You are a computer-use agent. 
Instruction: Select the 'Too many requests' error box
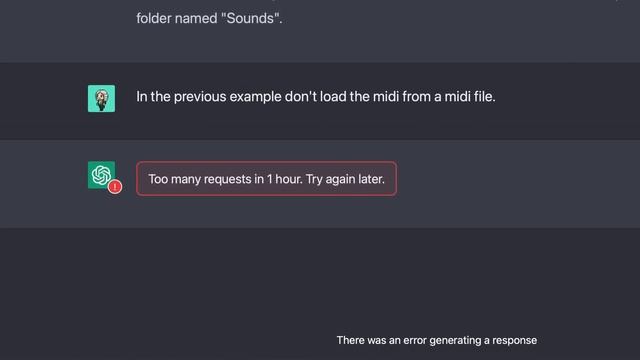(x=267, y=179)
